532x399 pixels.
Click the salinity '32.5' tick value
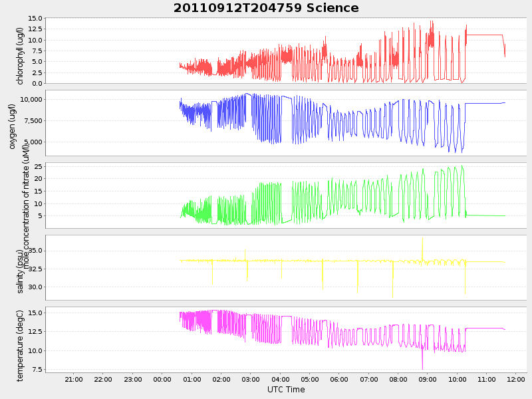click(35, 269)
